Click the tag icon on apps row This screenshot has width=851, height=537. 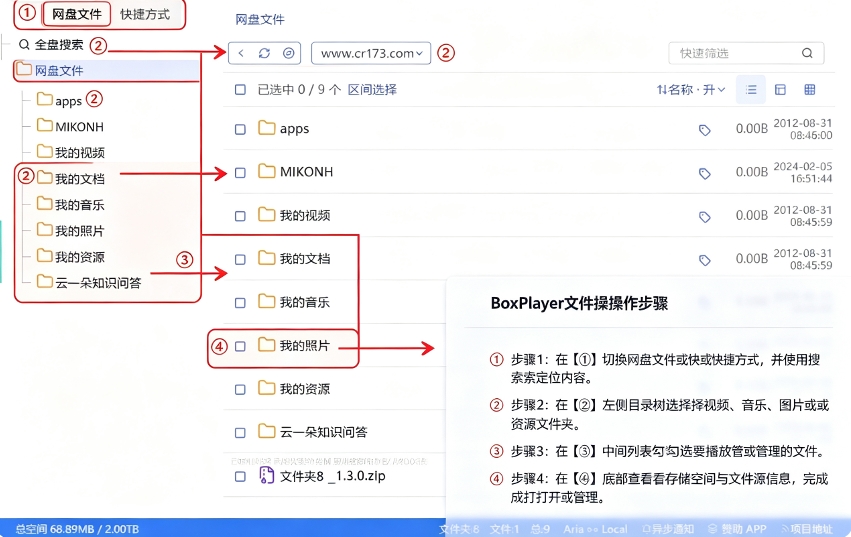[x=704, y=130]
